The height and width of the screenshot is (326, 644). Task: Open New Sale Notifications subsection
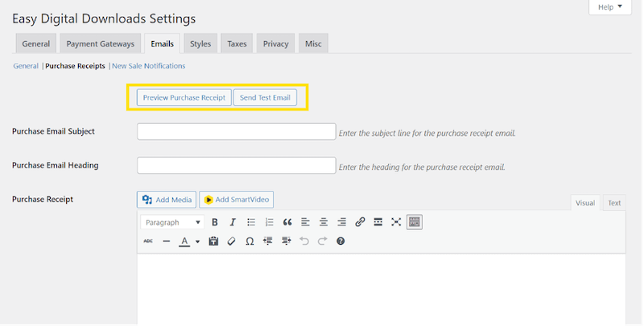click(149, 66)
